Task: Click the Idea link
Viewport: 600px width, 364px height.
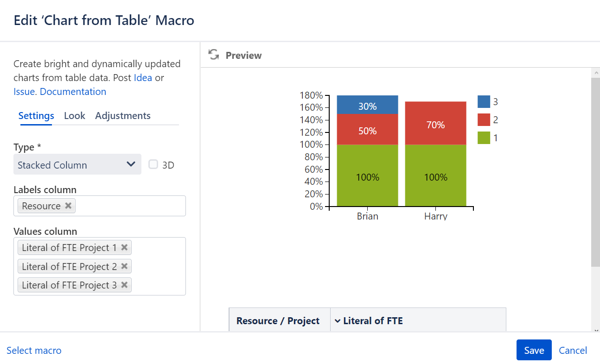Action: click(143, 78)
